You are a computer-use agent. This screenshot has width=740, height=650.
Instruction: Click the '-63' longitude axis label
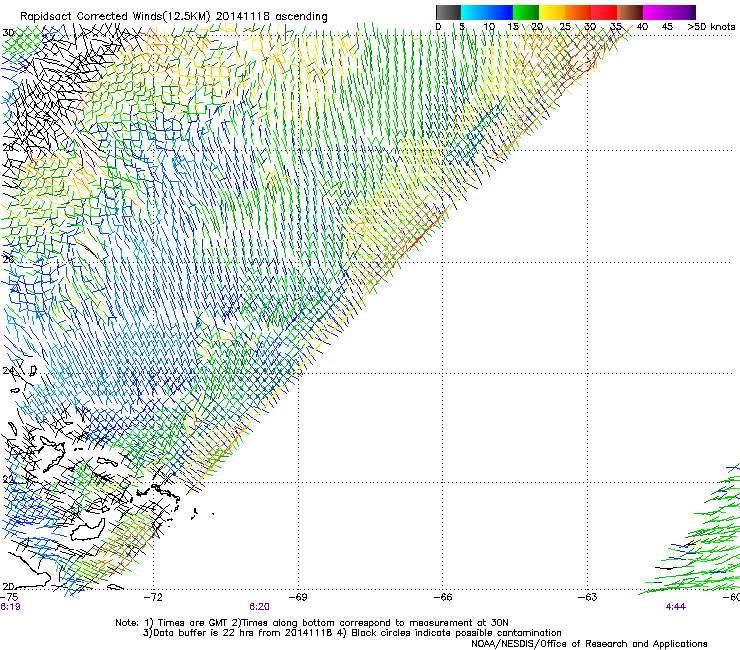click(588, 597)
